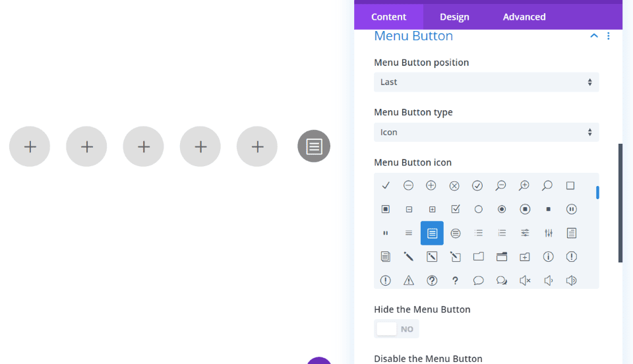633x364 pixels.
Task: Pick the checkmark-in-circle icon
Action: coord(477,186)
